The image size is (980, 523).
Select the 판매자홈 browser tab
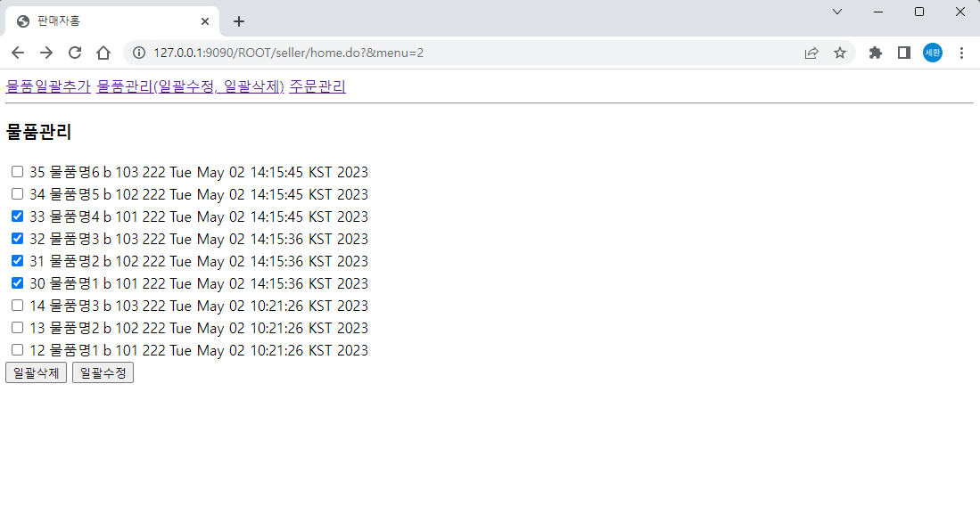(x=112, y=21)
